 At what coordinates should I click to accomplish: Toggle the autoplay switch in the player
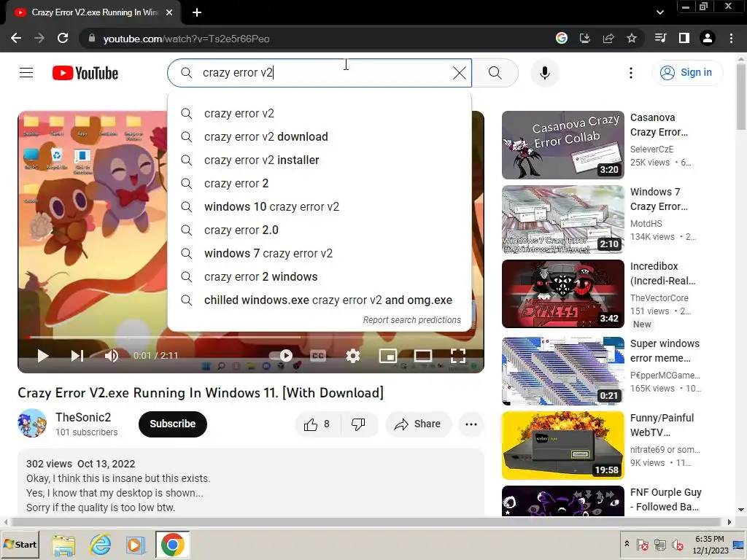(x=281, y=356)
